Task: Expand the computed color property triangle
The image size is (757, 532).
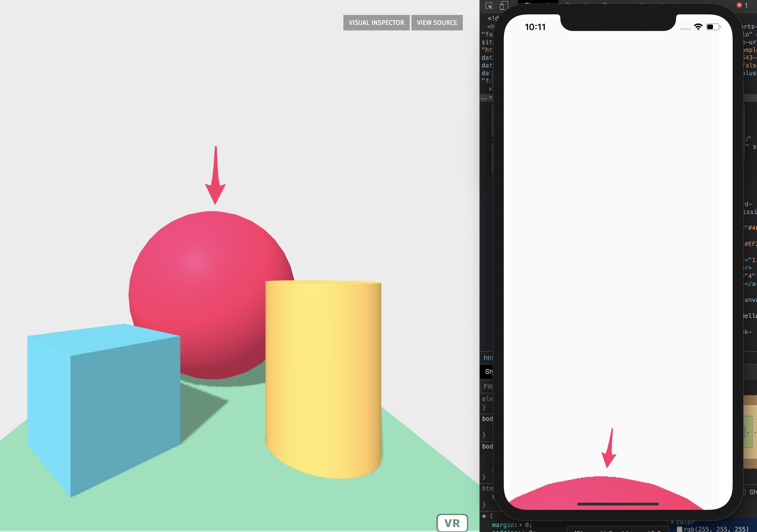Action: tap(673, 522)
